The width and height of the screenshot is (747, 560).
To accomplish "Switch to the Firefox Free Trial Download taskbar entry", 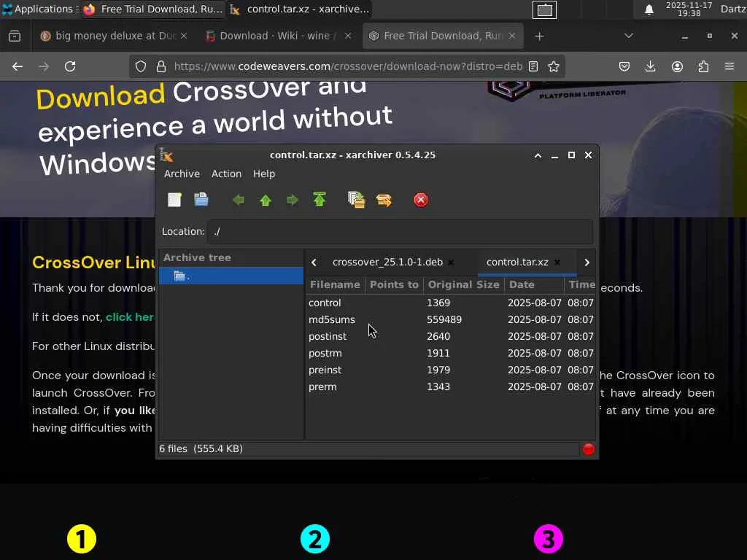I will coord(153,9).
